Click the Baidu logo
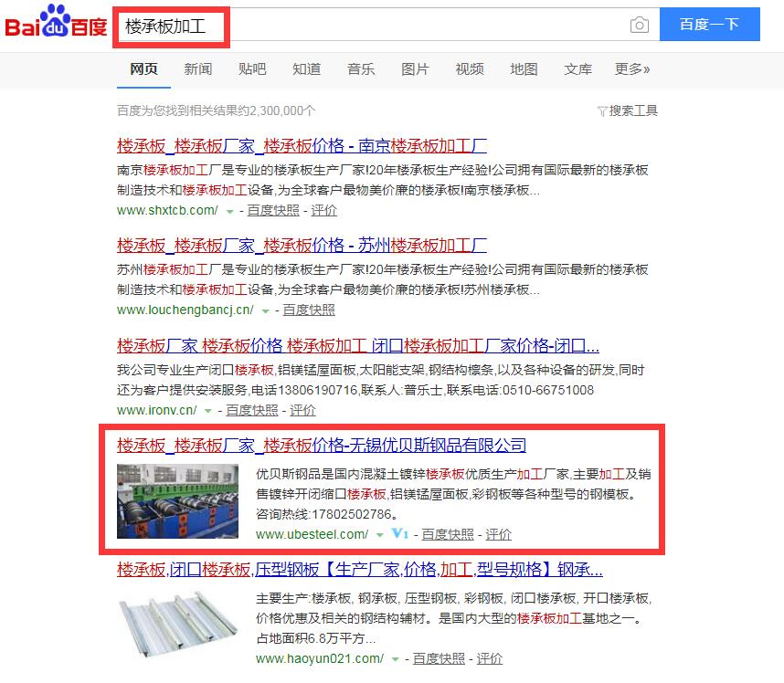Viewport: 784px width, 683px height. [56, 21]
